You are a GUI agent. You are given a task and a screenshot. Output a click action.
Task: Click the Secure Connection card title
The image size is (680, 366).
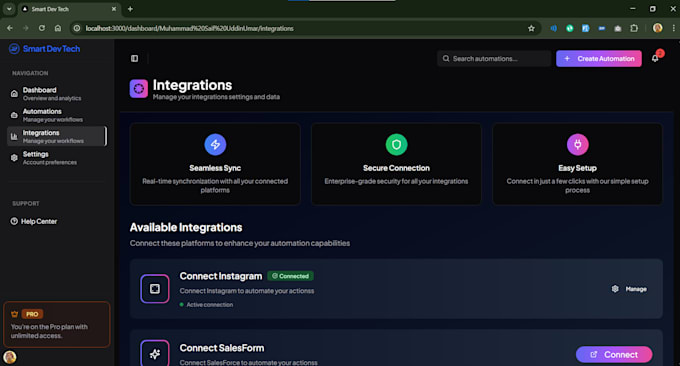coord(396,168)
